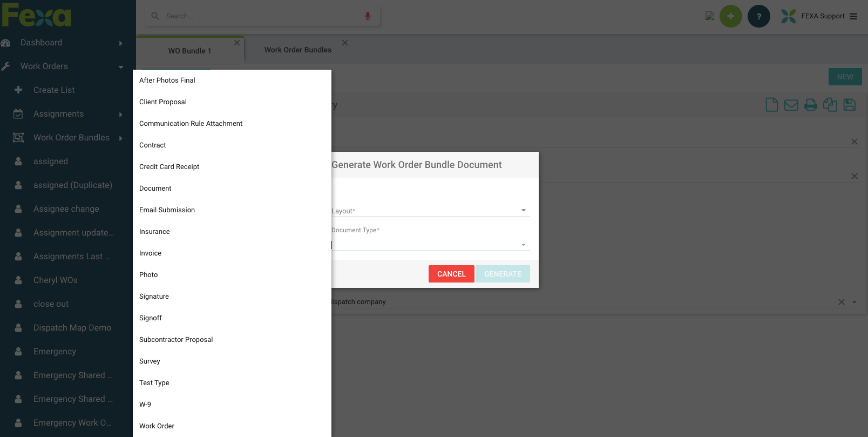Viewport: 868px width, 437px height.
Task: Click the microphone icon in the search bar
Action: coord(368,16)
